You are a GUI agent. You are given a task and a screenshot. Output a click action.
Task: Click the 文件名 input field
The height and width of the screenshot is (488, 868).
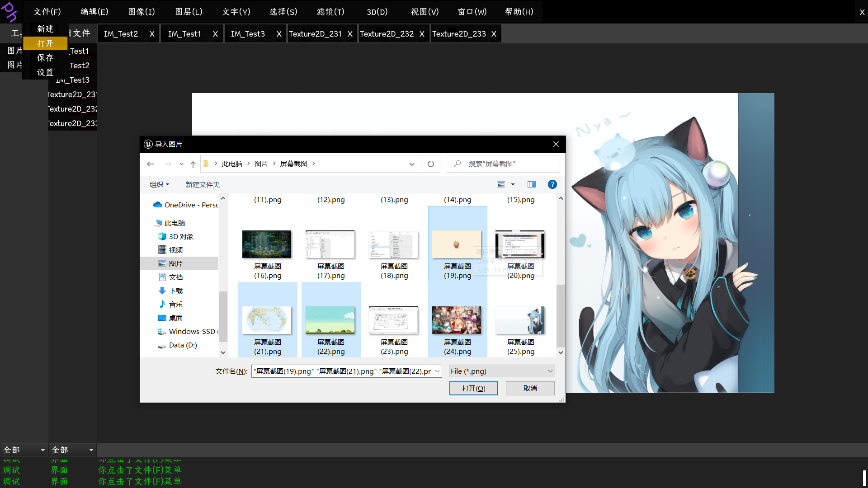click(x=346, y=371)
